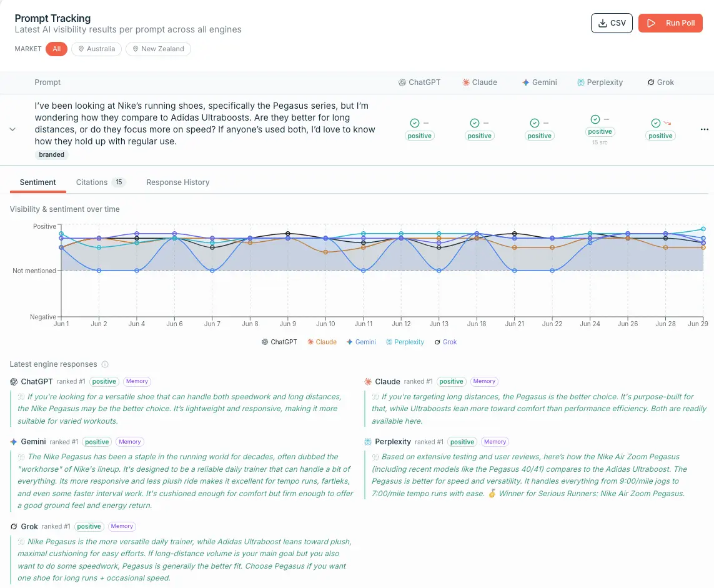The height and width of the screenshot is (588, 714).
Task: Click the location pin icon in Australia filter
Action: coord(81,49)
